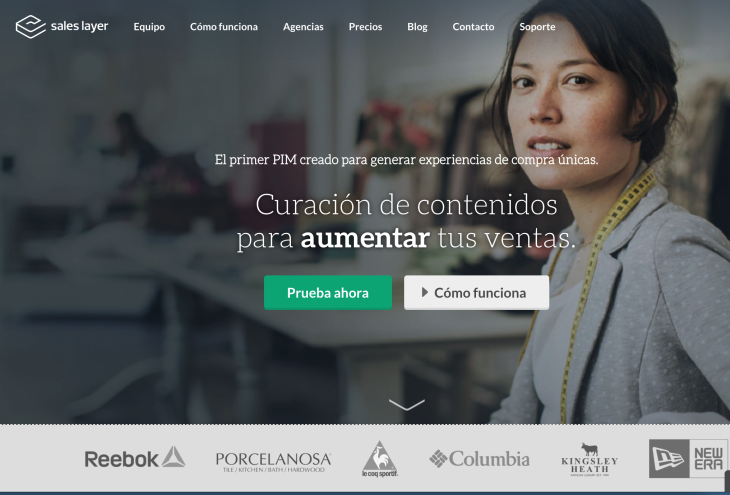
Task: Click the green Prueba ahora button
Action: coord(328,292)
